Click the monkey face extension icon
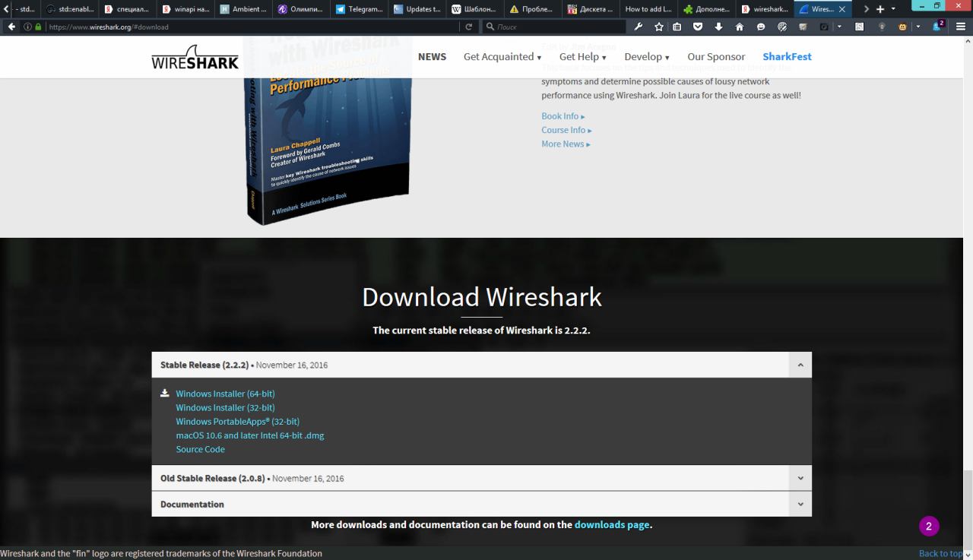The width and height of the screenshot is (973, 560). pyautogui.click(x=903, y=27)
